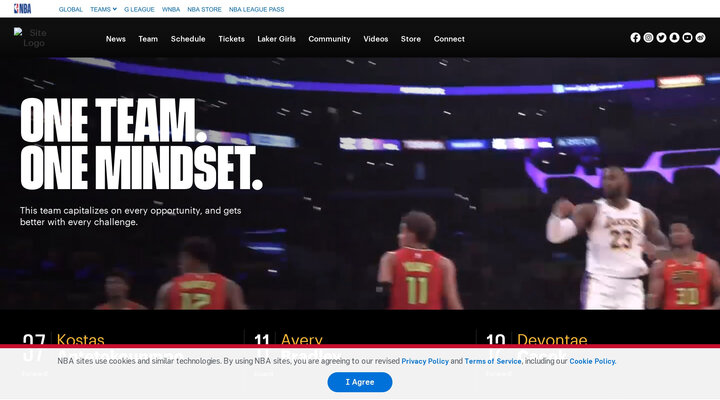Click the ONE TEAM. ONE MINDSET. headline
Viewport: 720px width, 400px height.
click(x=141, y=144)
